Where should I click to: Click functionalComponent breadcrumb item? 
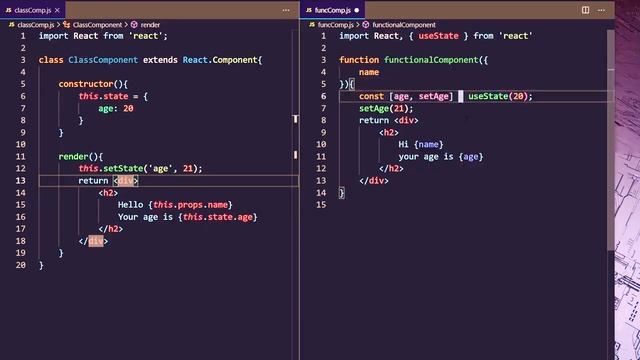click(x=404, y=25)
